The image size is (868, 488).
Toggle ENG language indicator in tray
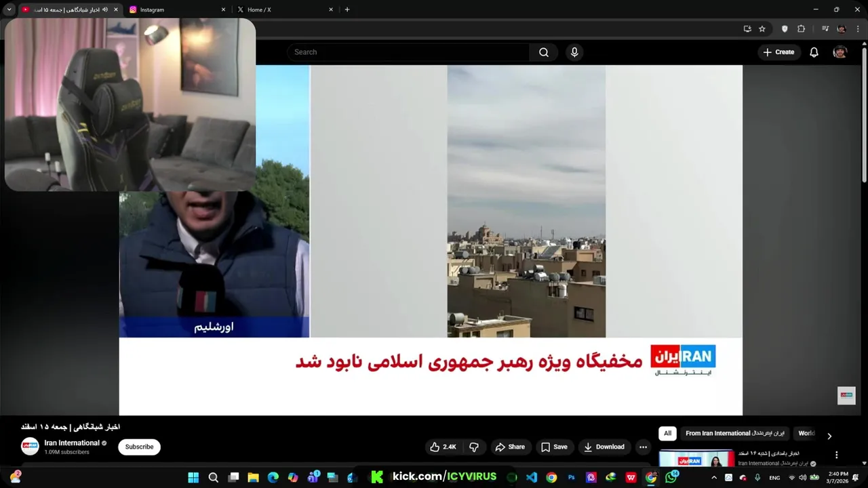tap(774, 478)
